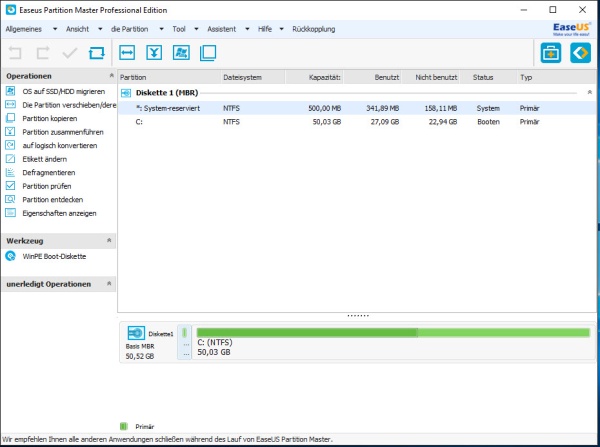
Task: Open the Hilfe menu
Action: coord(265,29)
